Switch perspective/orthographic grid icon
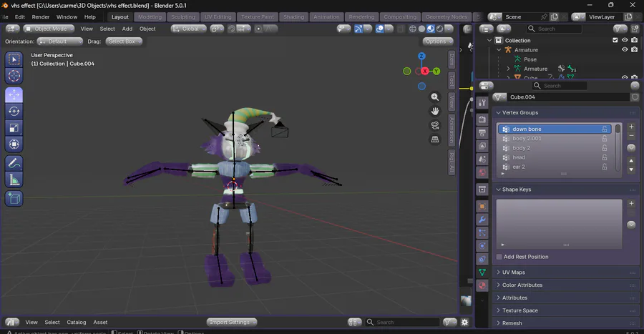The image size is (644, 334). (435, 139)
